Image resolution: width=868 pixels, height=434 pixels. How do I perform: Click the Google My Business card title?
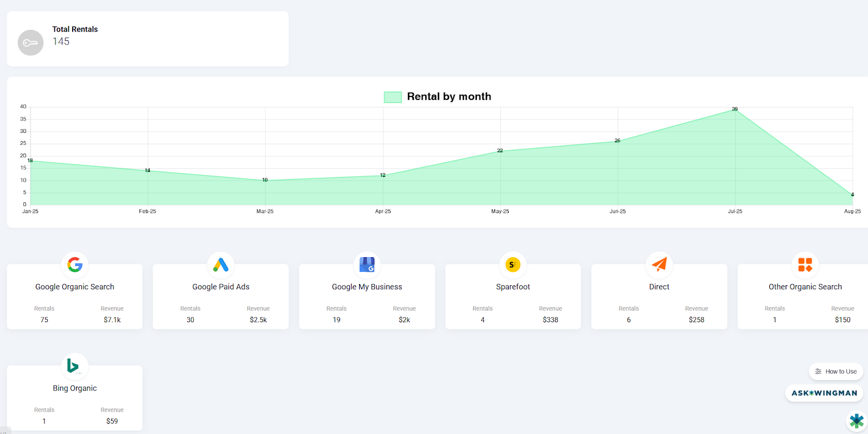click(367, 287)
